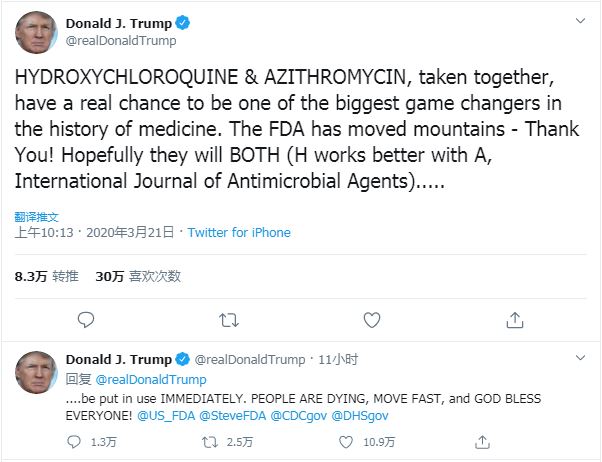Retweet the main hydroxychloroquine tweet
This screenshot has width=602, height=462.
click(229, 320)
